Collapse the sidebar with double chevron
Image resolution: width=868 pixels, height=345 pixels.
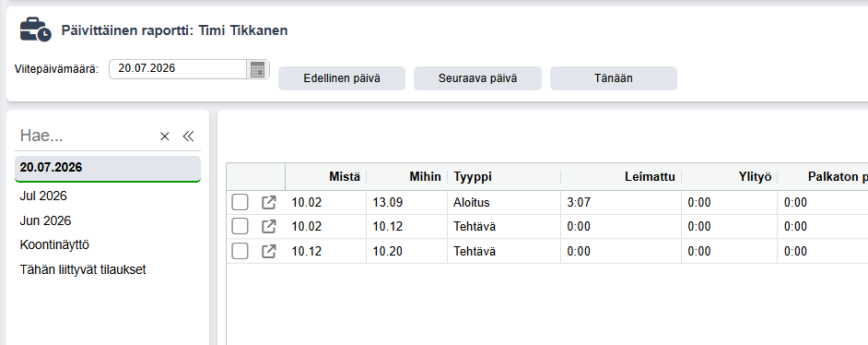(x=189, y=137)
